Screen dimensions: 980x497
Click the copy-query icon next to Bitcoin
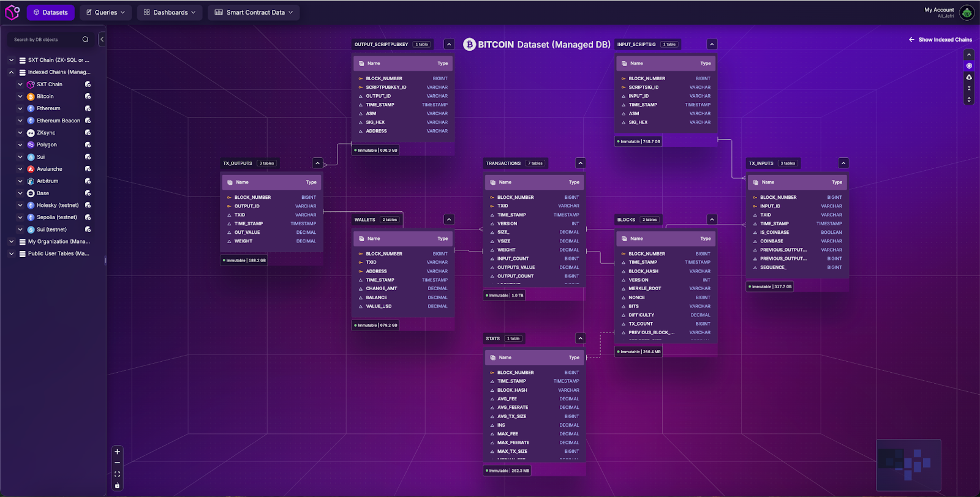pyautogui.click(x=88, y=96)
